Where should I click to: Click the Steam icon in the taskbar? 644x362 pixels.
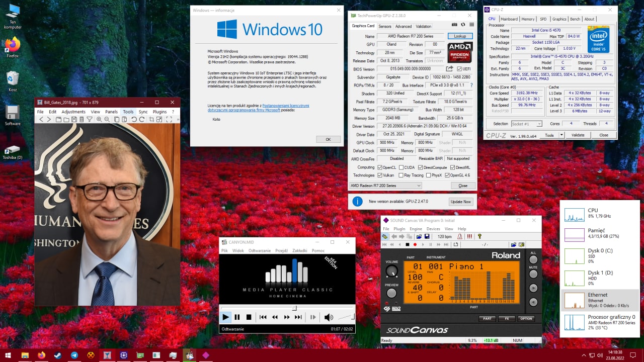(x=58, y=355)
